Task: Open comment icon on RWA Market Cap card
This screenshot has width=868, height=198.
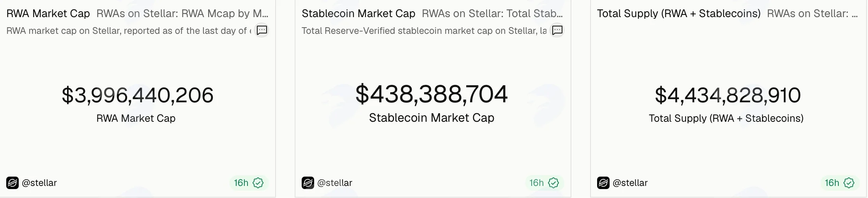Action: [262, 30]
